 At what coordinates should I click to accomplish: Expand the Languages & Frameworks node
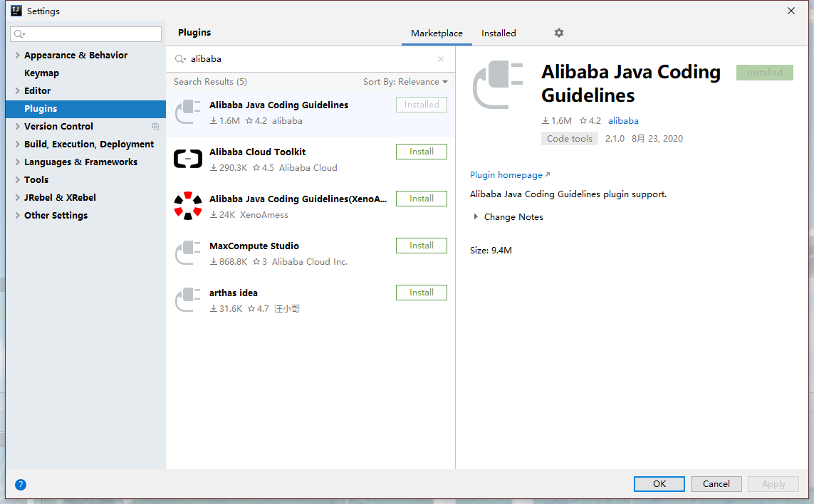[17, 162]
